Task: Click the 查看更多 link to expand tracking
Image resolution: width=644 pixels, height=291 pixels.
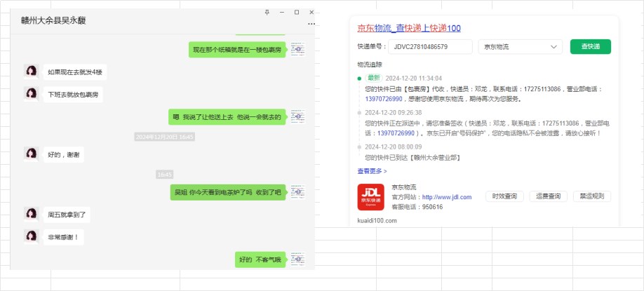Action: (372, 170)
